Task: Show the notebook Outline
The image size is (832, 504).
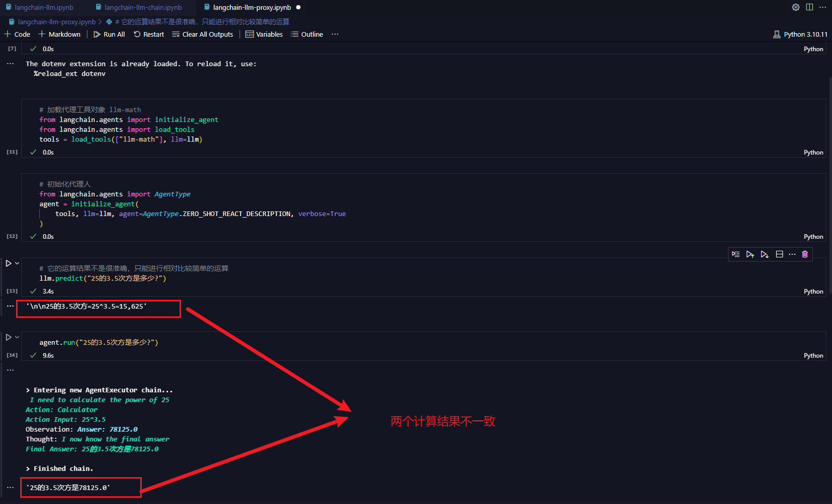Action: pos(307,34)
